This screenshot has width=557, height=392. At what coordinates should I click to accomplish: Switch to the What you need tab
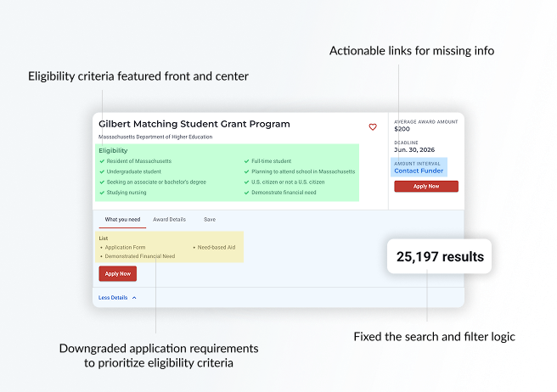pos(122,220)
